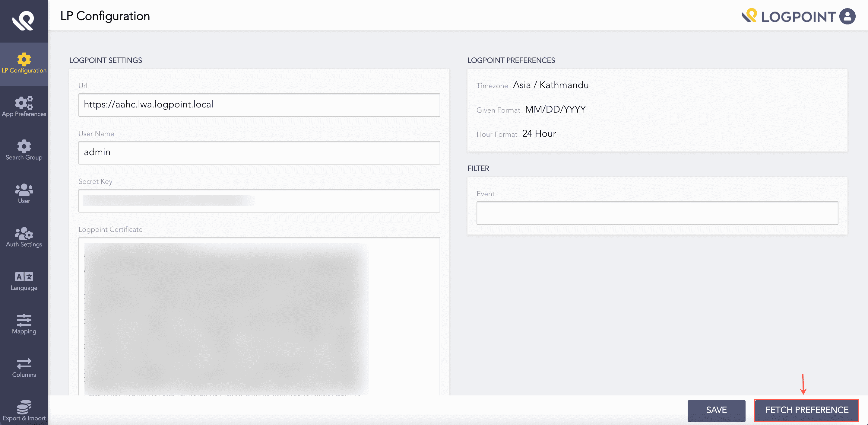
Task: Select the User Name field containing admin
Action: tap(259, 152)
